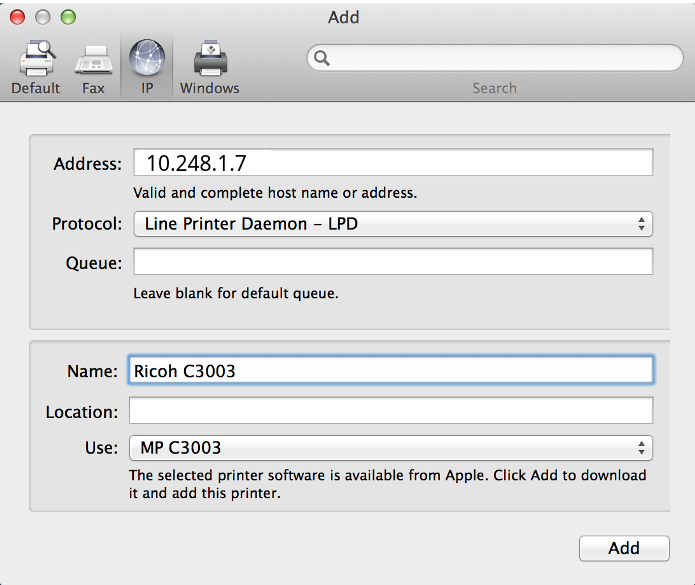The image size is (695, 585).
Task: Close the Add window with red button
Action: point(18,17)
